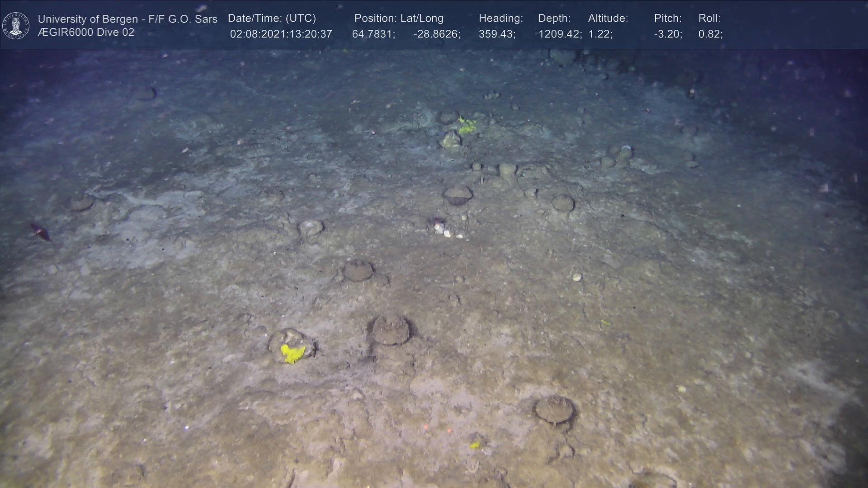Click the Position Lat/Long header
The height and width of the screenshot is (488, 868).
pos(398,19)
